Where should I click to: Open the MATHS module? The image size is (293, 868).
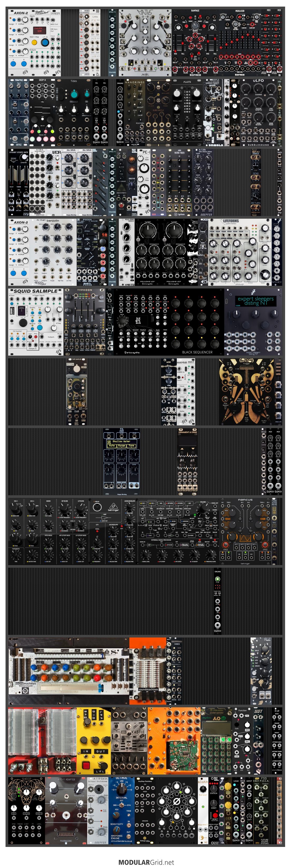tap(145, 43)
